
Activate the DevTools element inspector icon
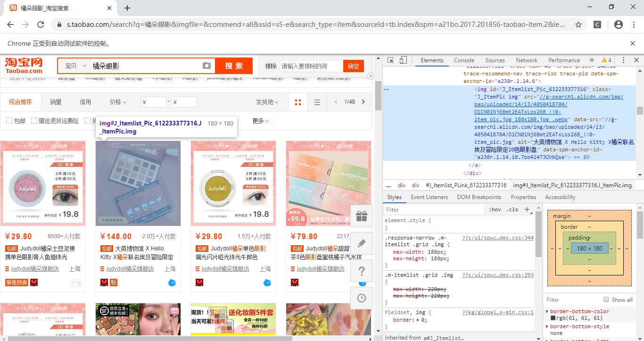click(391, 60)
